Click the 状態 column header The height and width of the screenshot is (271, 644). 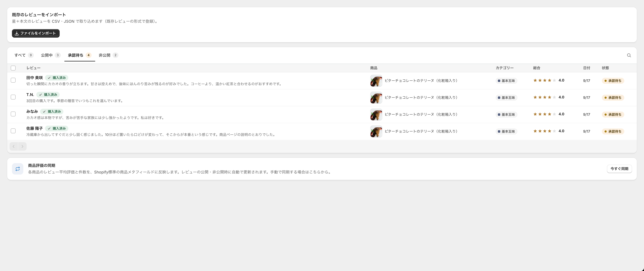(605, 68)
